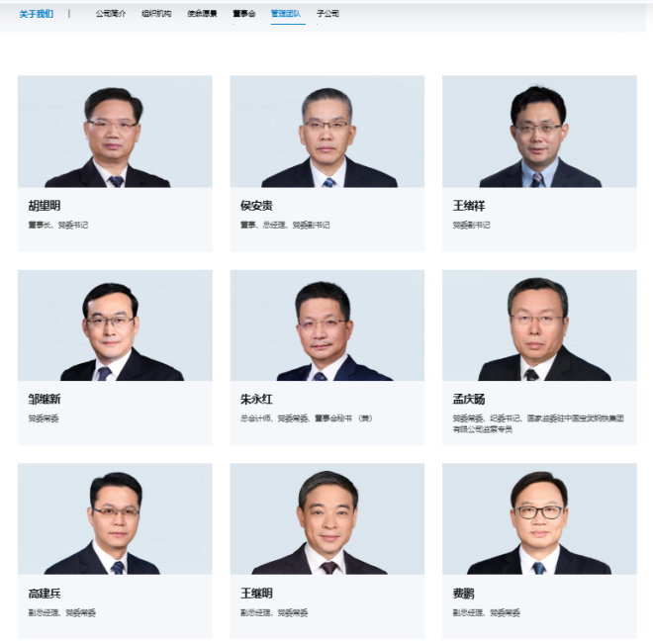Select the portrait photo above 孟庆旸
The height and width of the screenshot is (644, 653).
539,325
